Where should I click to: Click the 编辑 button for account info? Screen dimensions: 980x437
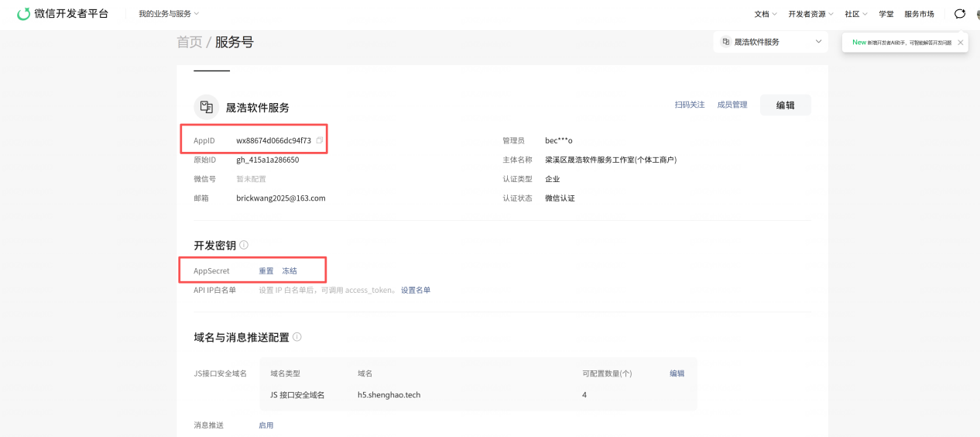785,105
